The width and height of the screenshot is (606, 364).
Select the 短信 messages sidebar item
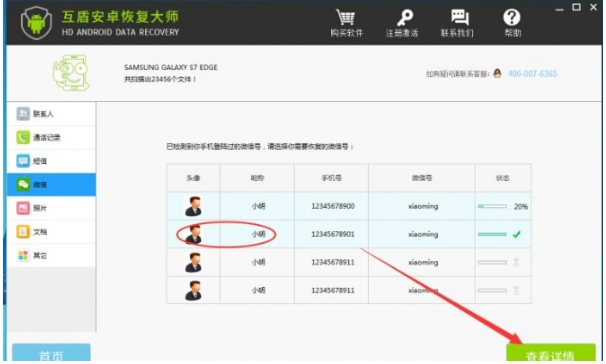click(51, 161)
